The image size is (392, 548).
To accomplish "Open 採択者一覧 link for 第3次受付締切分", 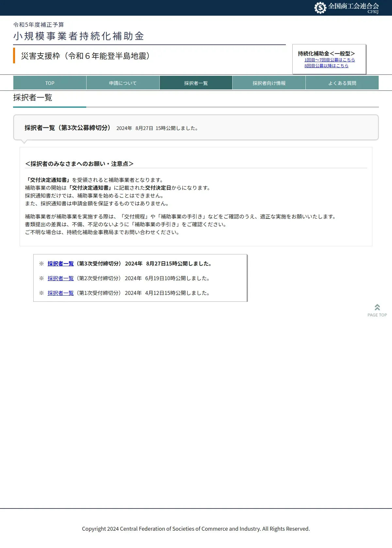I will click(61, 264).
